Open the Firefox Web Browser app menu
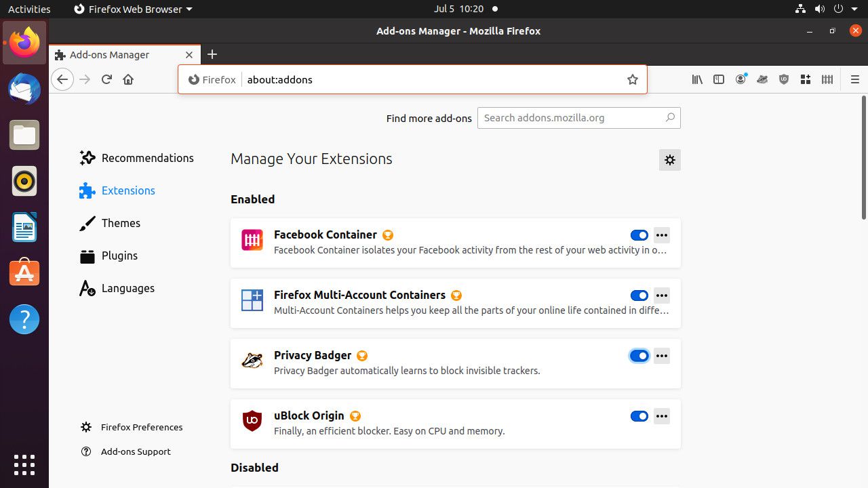 133,9
